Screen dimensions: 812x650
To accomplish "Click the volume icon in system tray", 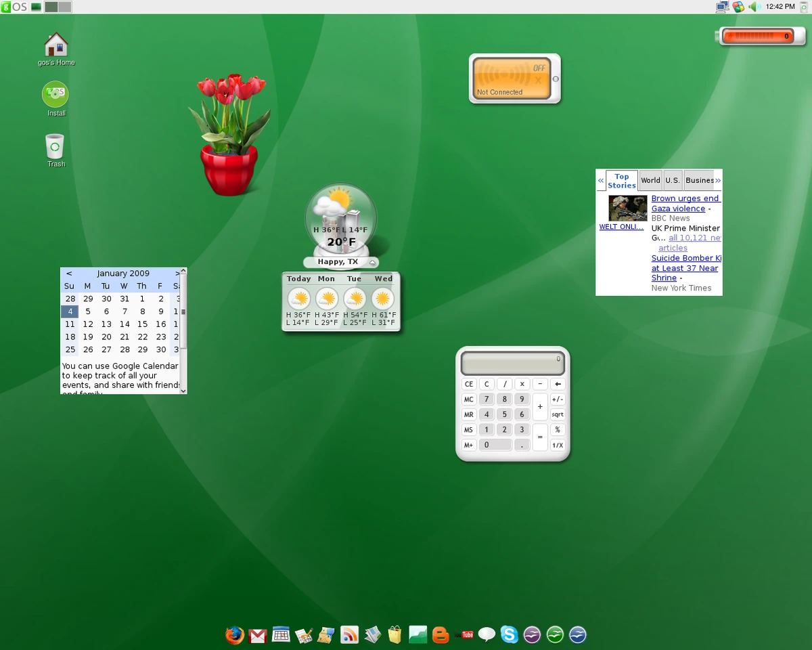I will click(x=755, y=7).
